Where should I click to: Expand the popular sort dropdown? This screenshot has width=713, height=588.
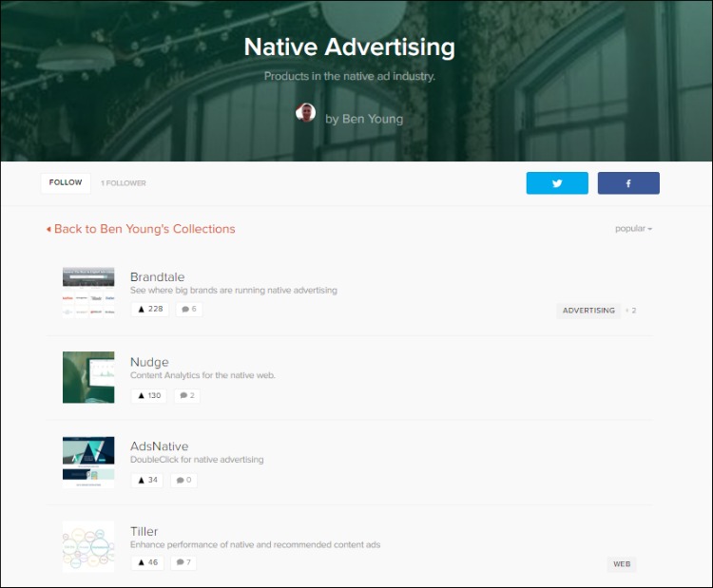coord(633,229)
